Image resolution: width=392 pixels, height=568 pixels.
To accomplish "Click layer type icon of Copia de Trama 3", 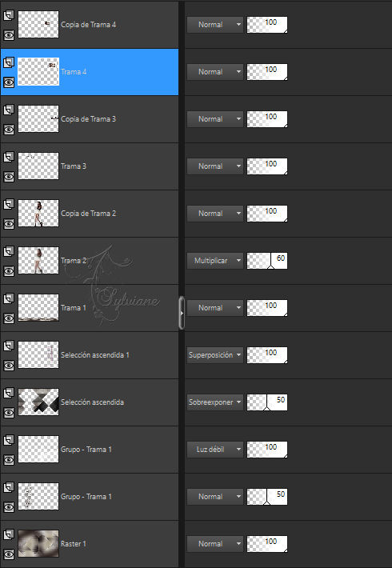I will [x=9, y=110].
